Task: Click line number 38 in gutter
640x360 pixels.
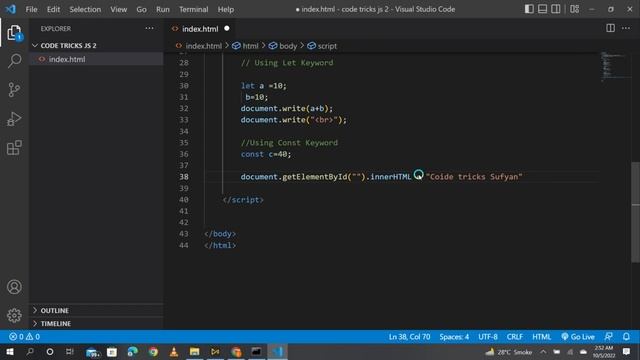Action: click(184, 177)
